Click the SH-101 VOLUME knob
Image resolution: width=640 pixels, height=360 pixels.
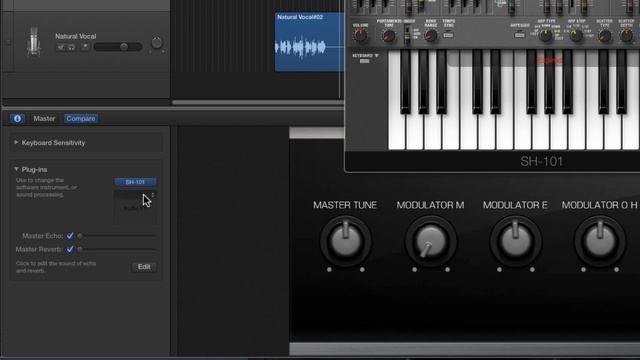(360, 36)
